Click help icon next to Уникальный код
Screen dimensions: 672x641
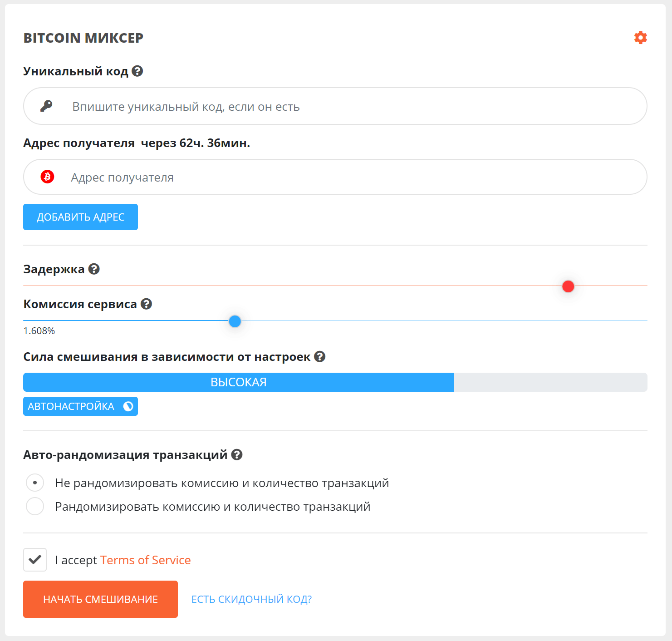tap(137, 71)
